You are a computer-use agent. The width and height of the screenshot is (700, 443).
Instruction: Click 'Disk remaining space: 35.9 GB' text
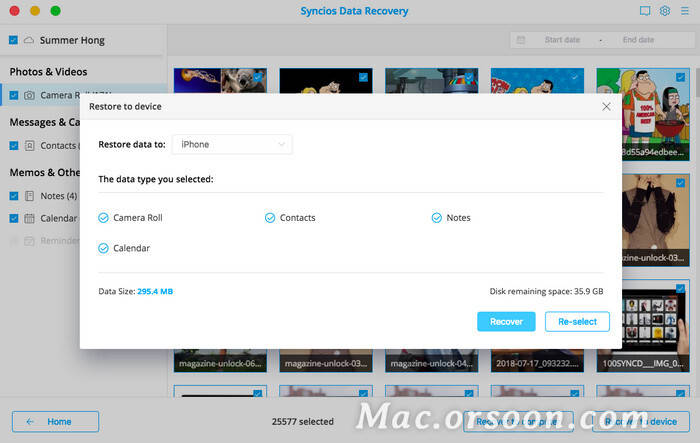click(x=546, y=291)
